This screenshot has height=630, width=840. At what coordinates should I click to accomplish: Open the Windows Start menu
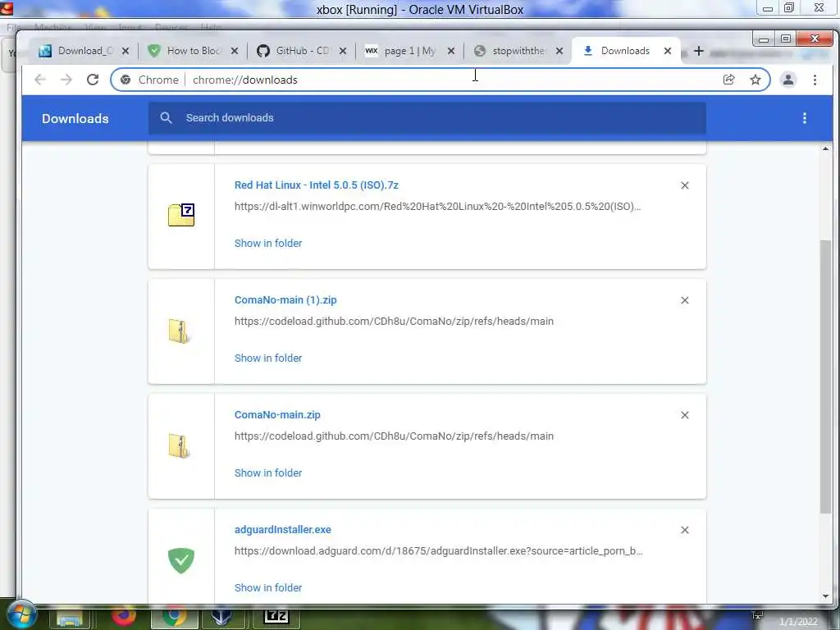click(x=21, y=615)
